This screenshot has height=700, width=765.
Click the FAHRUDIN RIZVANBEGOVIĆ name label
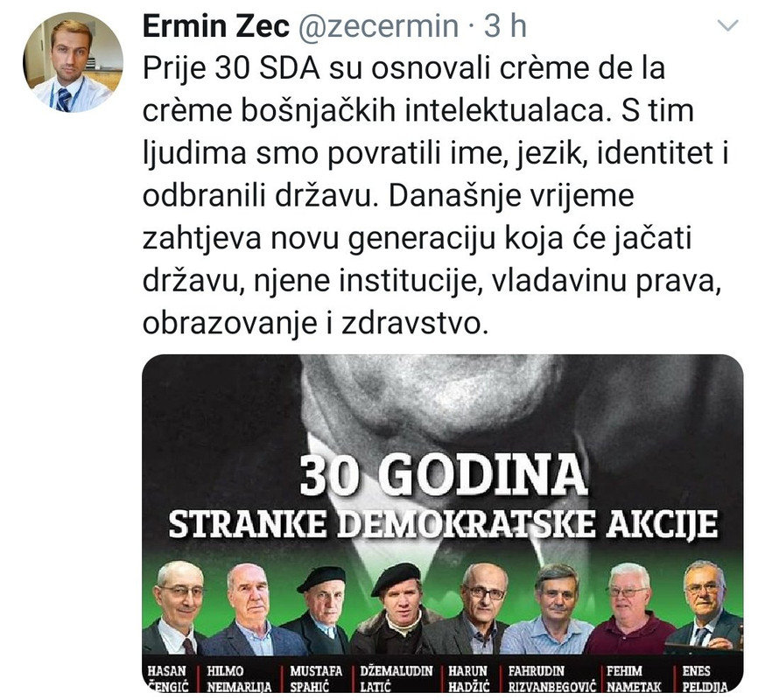[x=551, y=678]
